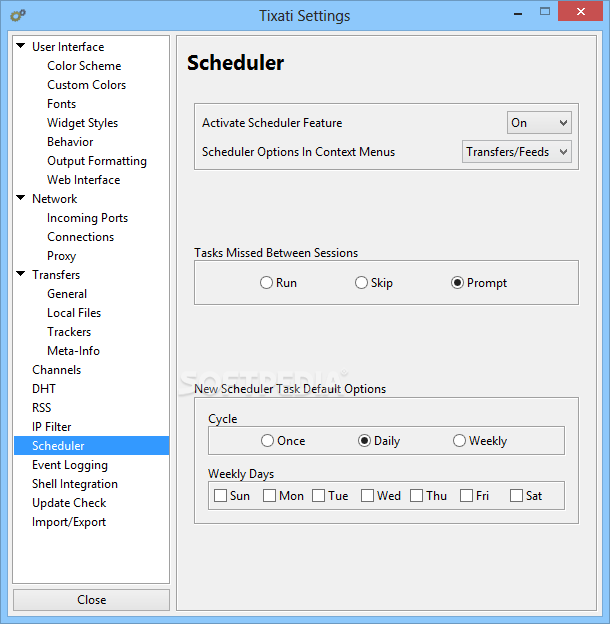
Task: Open Update Check settings
Action: coord(69,503)
